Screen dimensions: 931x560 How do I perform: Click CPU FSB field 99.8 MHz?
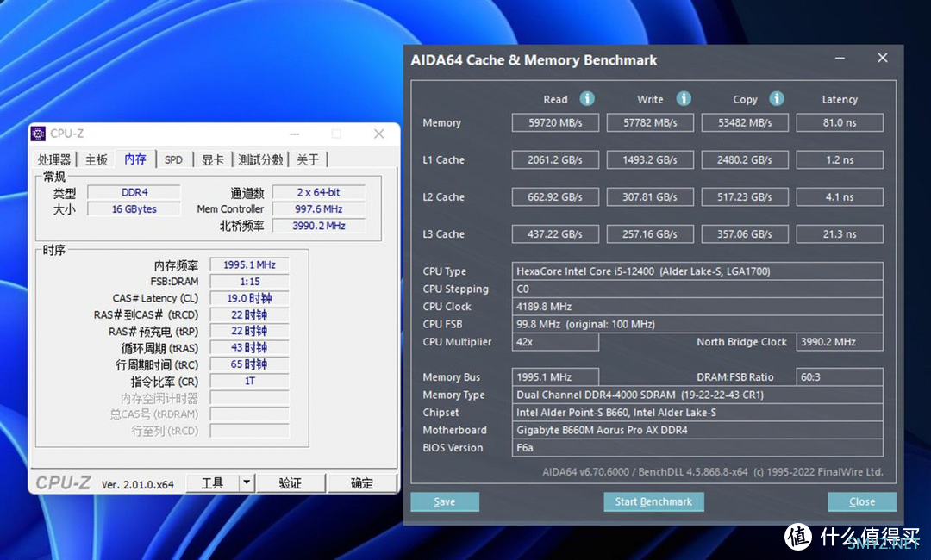(697, 325)
